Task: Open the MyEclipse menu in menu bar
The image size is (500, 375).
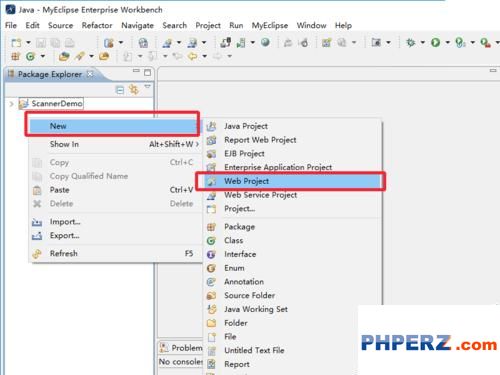Action: [270, 26]
